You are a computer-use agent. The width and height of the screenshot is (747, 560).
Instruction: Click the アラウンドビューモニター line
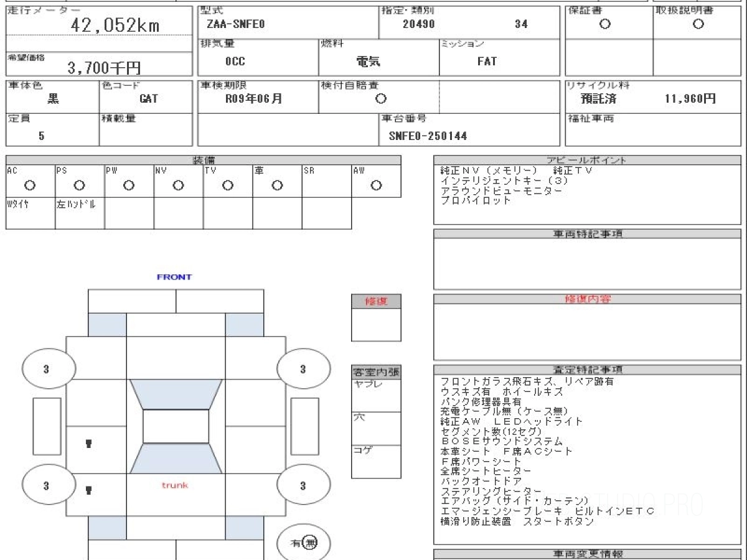pos(501,191)
